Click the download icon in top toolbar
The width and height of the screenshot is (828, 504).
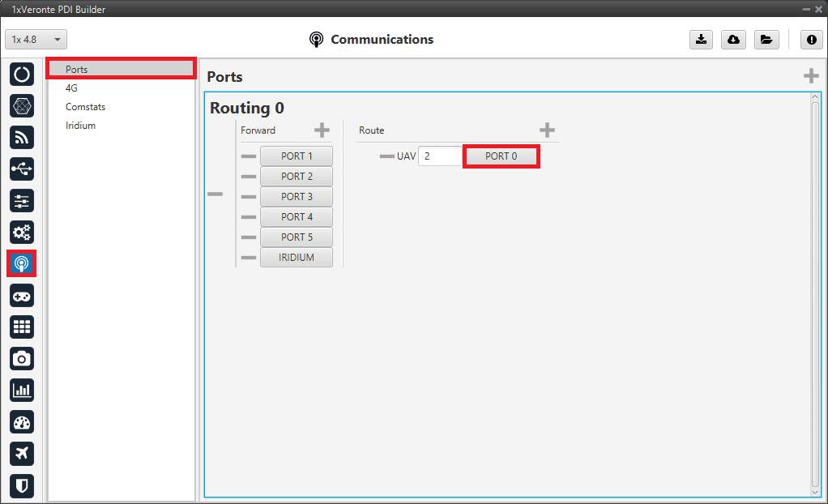(x=699, y=40)
